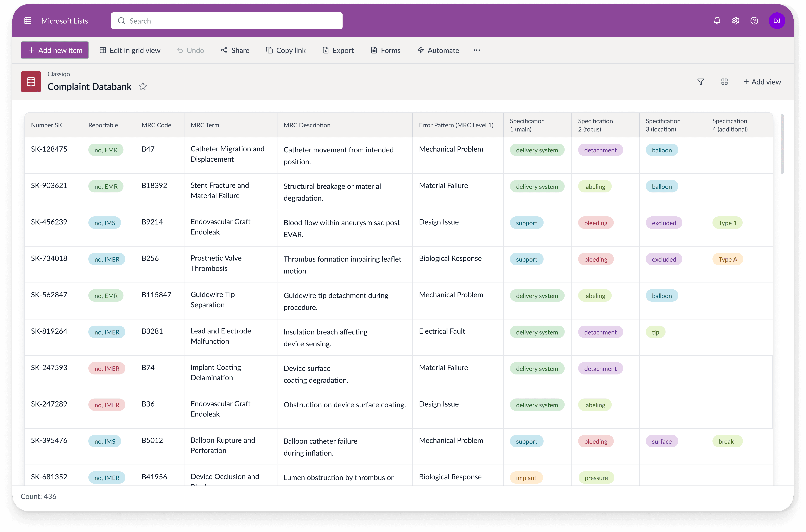Open the Automate menu
This screenshot has height=532, width=806.
point(438,50)
